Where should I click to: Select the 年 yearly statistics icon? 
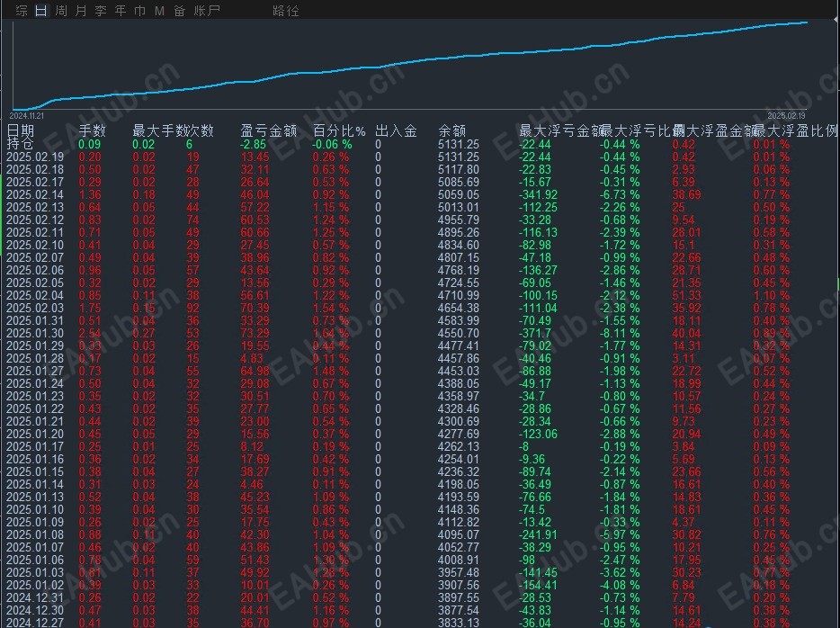click(x=120, y=12)
